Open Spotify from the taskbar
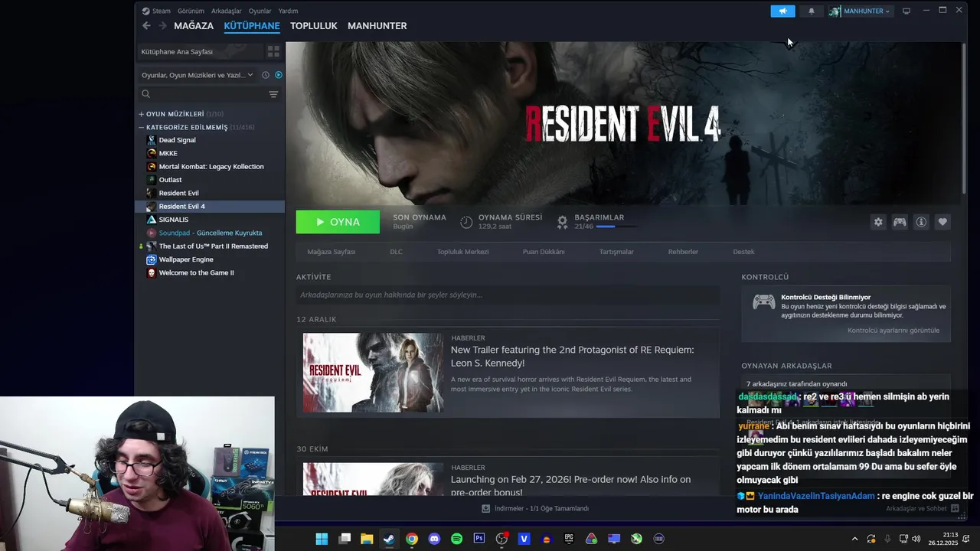 456,539
